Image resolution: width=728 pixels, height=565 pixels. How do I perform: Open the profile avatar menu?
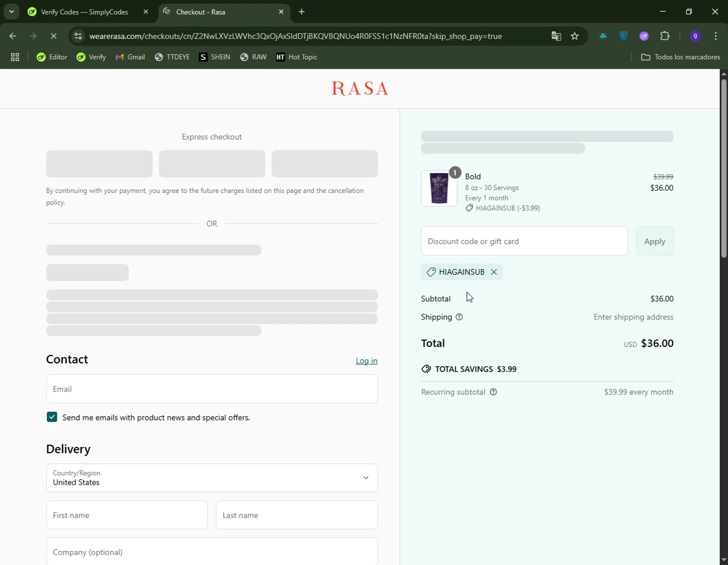695,36
